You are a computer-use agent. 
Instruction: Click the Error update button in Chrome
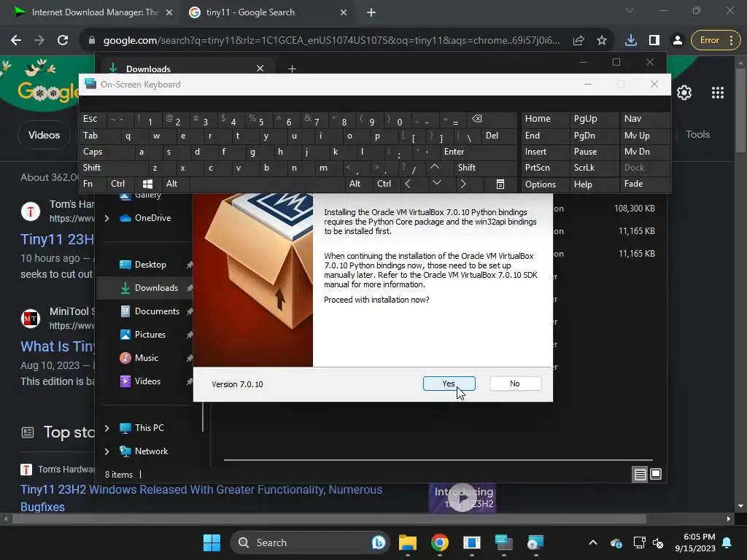[716, 41]
